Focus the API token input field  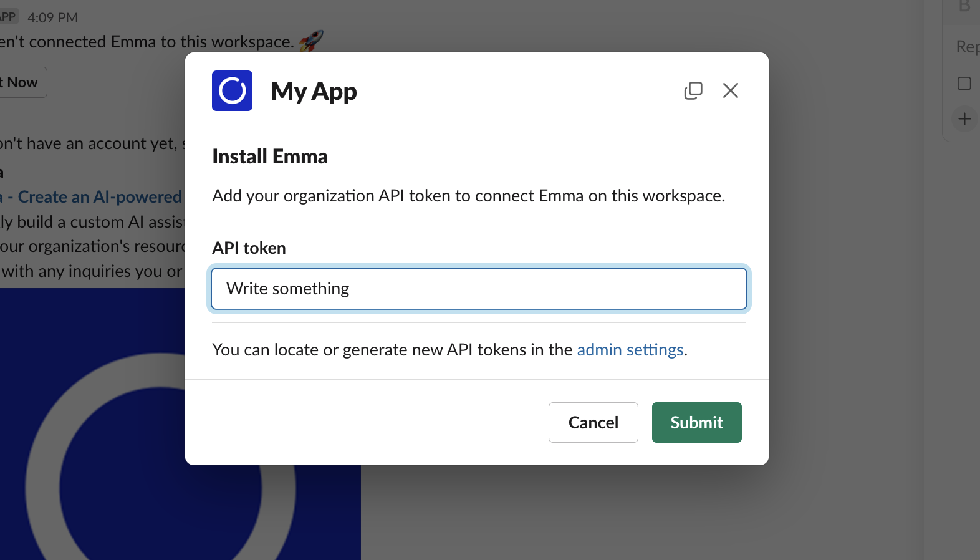[479, 289]
